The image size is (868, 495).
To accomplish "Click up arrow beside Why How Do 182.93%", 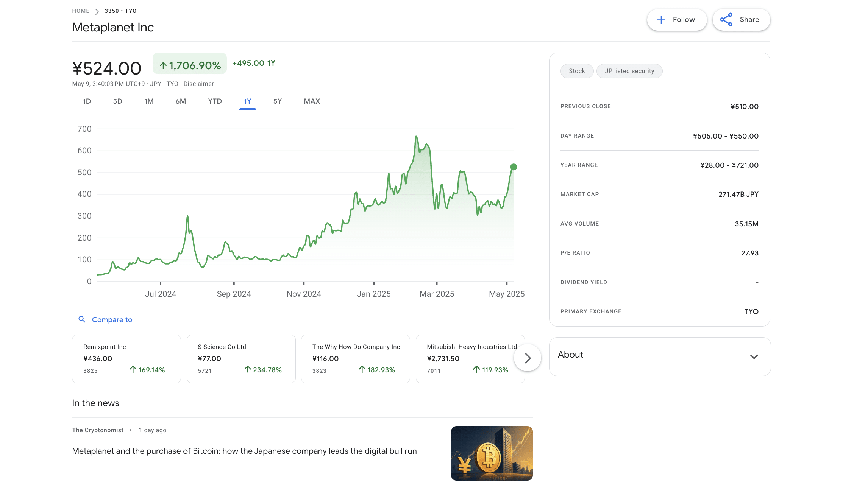I will [362, 369].
